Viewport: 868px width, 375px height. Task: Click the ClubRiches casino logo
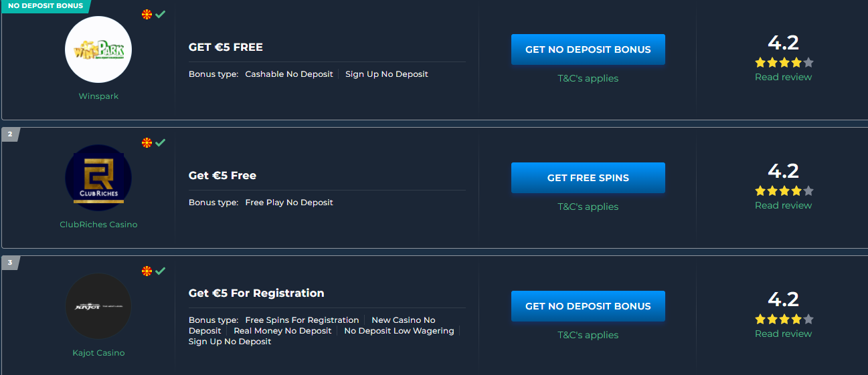click(x=98, y=178)
